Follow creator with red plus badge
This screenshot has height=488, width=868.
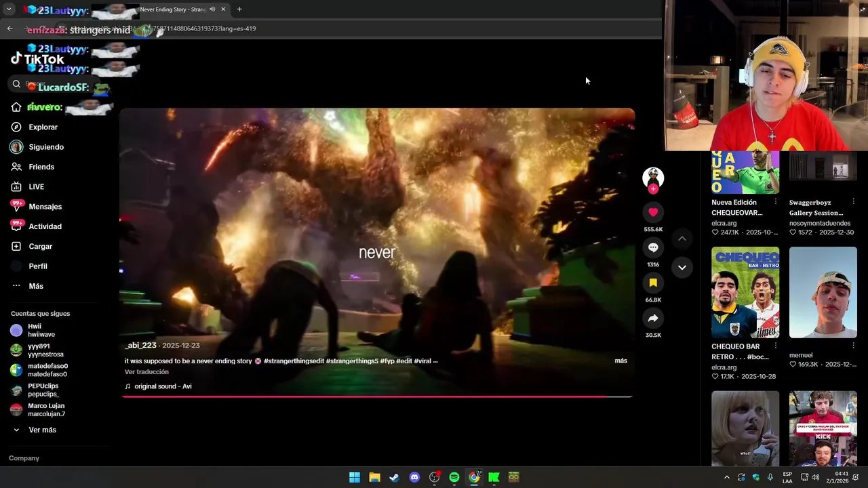pos(653,189)
